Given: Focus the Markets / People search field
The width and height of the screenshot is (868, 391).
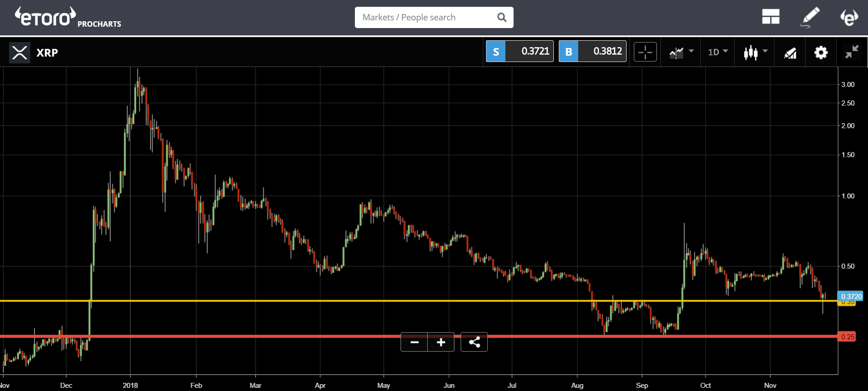Looking at the screenshot, I should (x=434, y=17).
